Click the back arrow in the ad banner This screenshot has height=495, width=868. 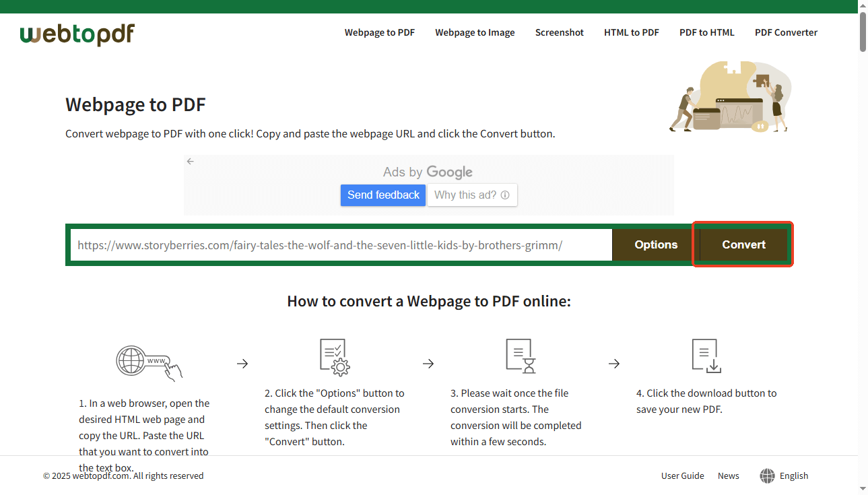pyautogui.click(x=190, y=161)
